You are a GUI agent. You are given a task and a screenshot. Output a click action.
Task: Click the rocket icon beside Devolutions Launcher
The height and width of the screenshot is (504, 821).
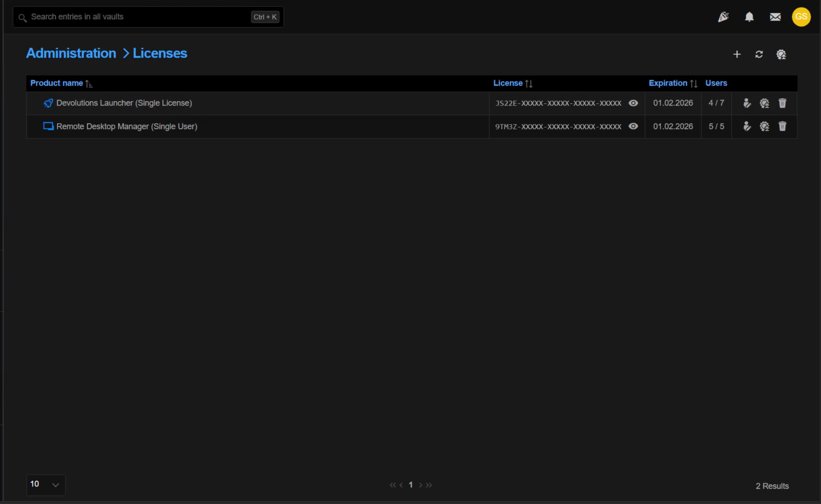(49, 103)
